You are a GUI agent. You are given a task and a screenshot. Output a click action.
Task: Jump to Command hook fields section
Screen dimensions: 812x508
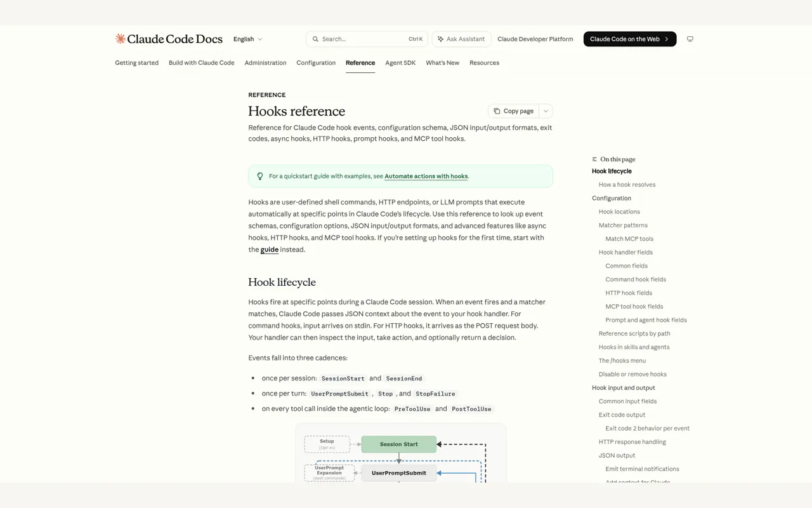click(x=636, y=279)
